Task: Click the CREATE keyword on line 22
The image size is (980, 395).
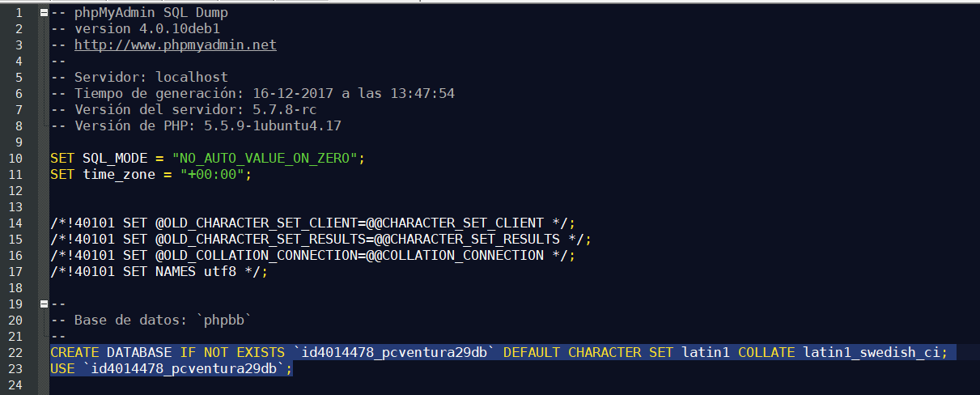Action: [x=74, y=353]
